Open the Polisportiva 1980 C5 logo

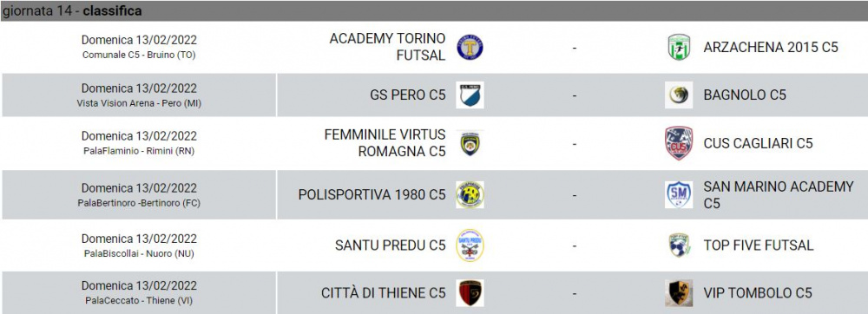(x=470, y=194)
